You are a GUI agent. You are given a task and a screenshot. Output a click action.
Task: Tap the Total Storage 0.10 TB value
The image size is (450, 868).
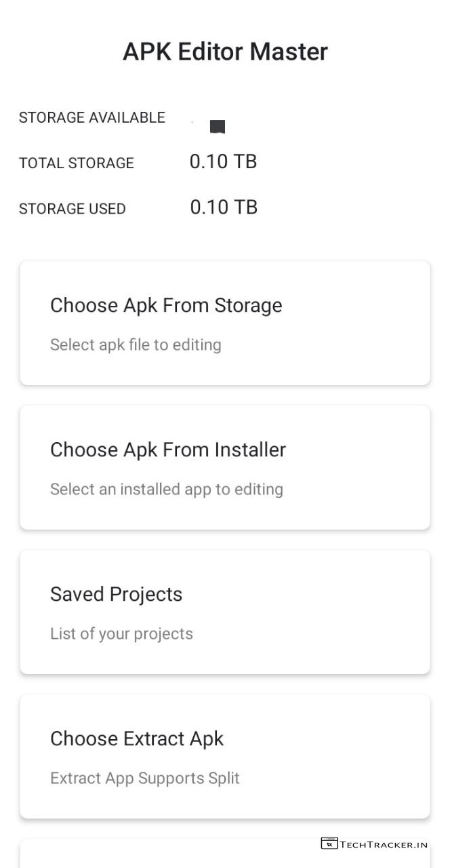pyautogui.click(x=223, y=161)
